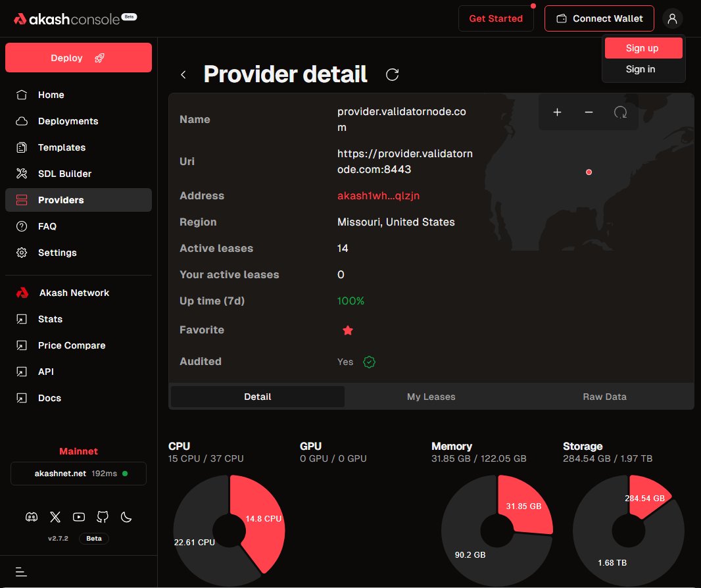Zoom in on the map
Viewport: 701px width, 588px height.
tap(557, 112)
